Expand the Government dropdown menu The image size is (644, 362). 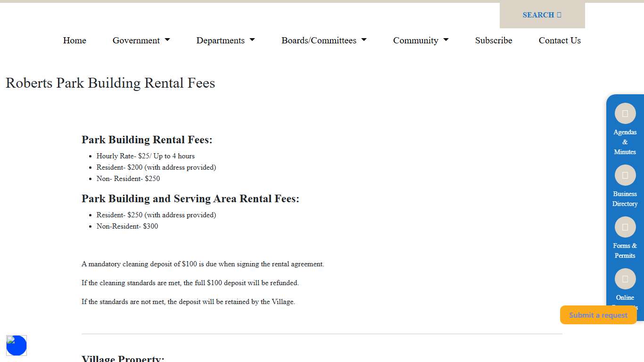(x=141, y=41)
